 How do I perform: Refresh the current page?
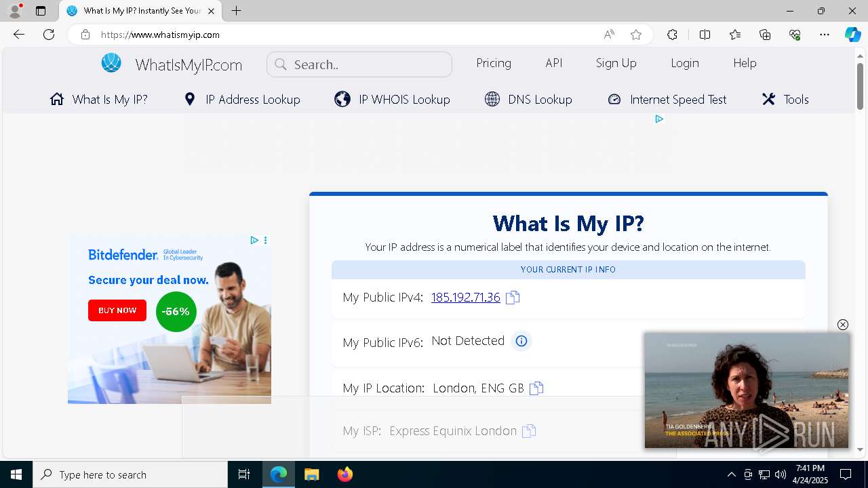coord(49,35)
